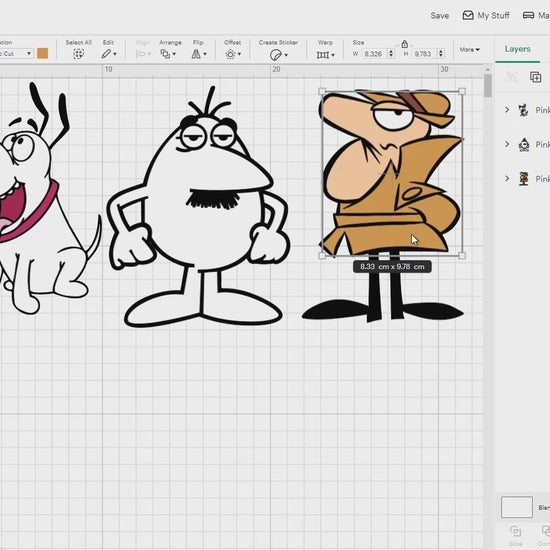Image resolution: width=550 pixels, height=550 pixels.
Task: Select the round character layer thumbnail
Action: [524, 145]
